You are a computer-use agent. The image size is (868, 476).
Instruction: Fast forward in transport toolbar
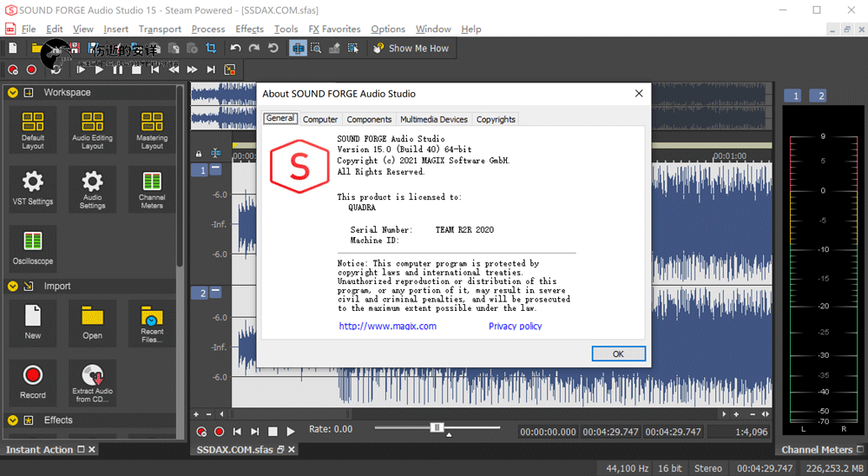(192, 69)
